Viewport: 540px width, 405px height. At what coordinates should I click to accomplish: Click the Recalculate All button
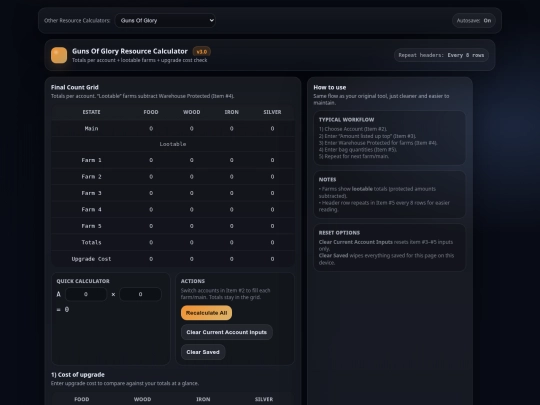click(206, 313)
